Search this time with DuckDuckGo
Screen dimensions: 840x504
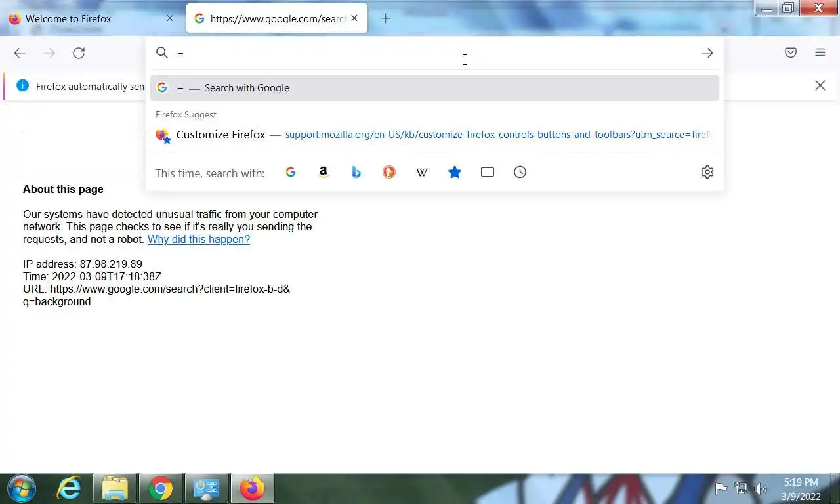tap(389, 172)
